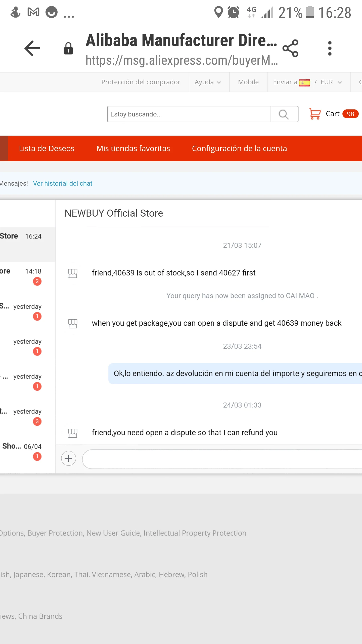Click the Spain flag icon

(x=304, y=83)
